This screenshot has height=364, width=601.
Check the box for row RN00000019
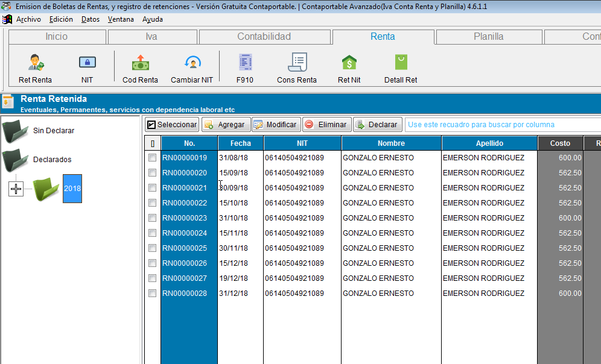pyautogui.click(x=153, y=158)
